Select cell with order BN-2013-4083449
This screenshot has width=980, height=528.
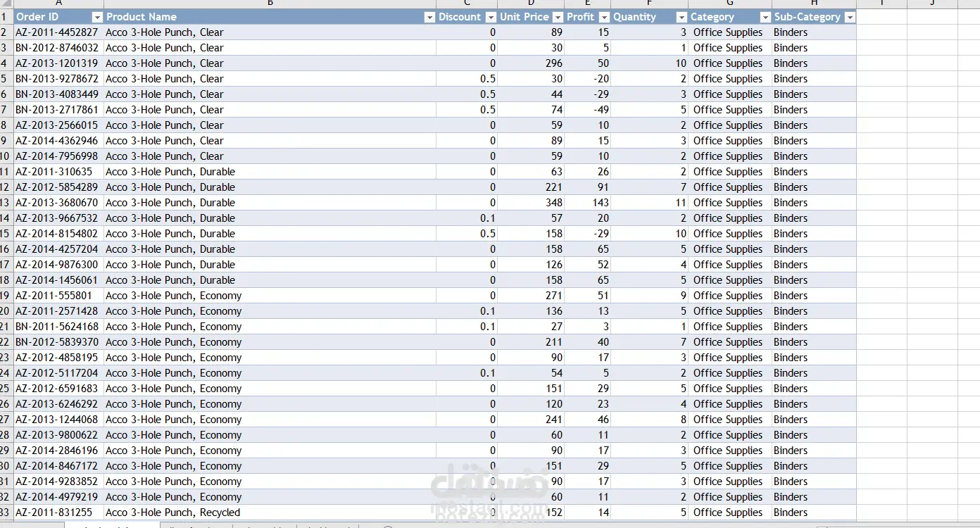(x=58, y=94)
